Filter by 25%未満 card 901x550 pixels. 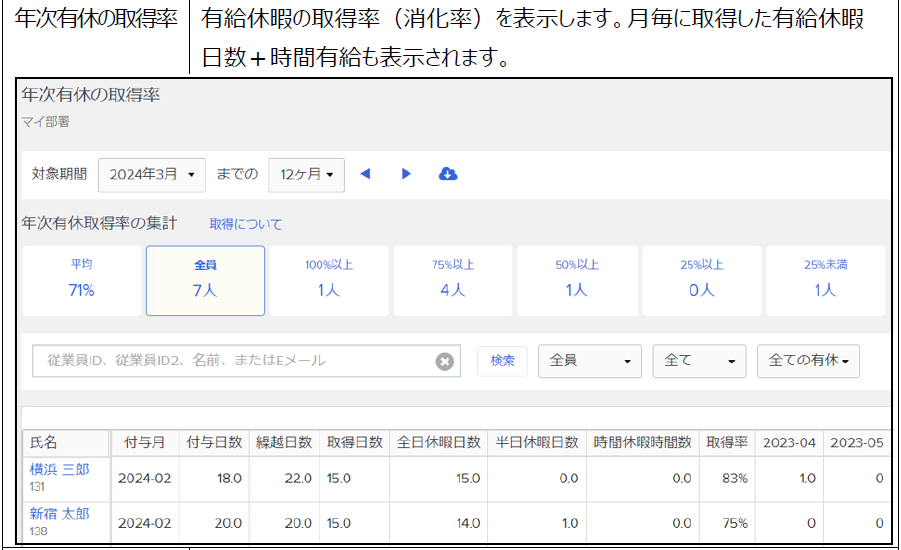[825, 280]
